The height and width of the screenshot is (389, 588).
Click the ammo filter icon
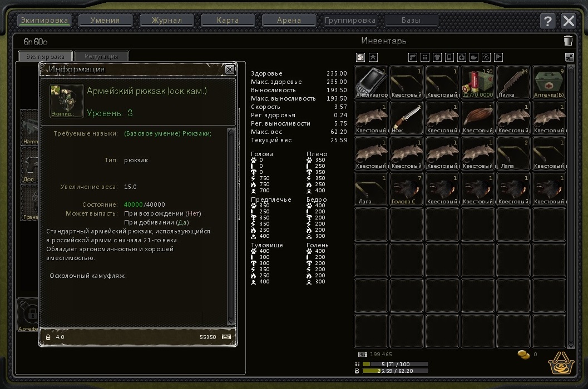click(x=425, y=57)
